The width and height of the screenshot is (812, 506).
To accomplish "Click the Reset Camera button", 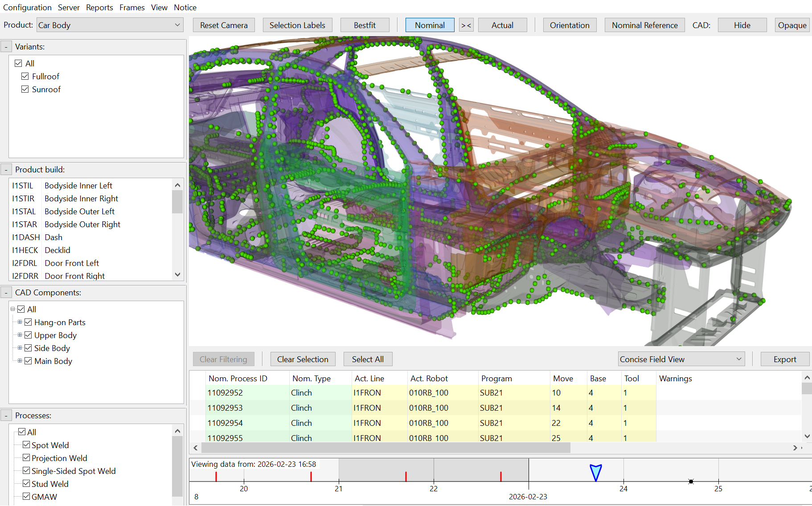I will (224, 25).
